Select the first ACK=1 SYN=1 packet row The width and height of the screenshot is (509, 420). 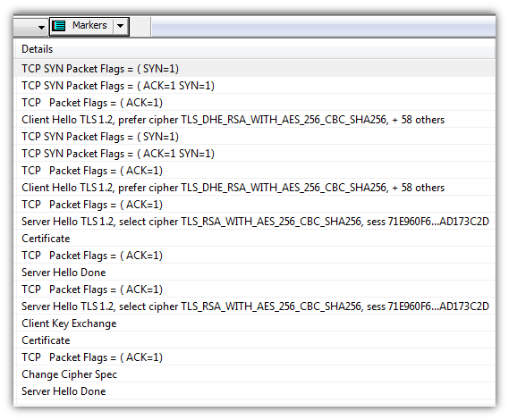tap(254, 86)
